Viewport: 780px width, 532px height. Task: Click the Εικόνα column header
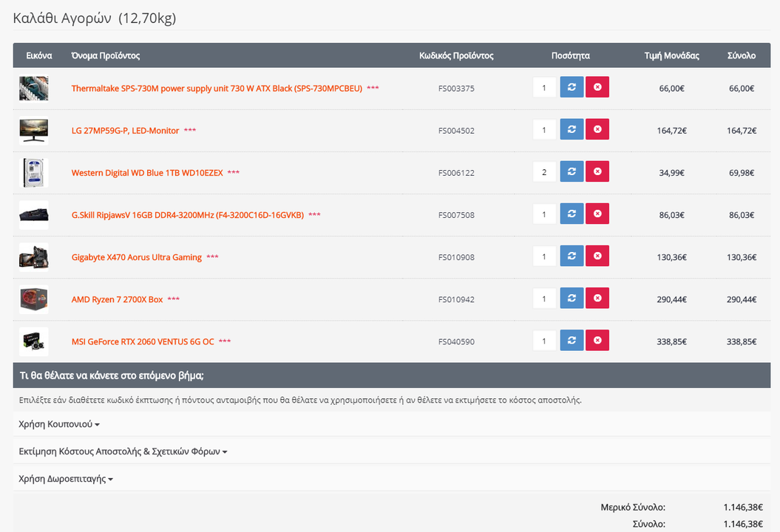[x=38, y=55]
